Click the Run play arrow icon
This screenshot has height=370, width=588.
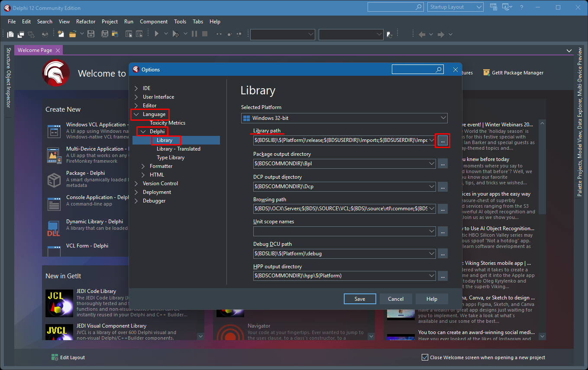pos(156,34)
